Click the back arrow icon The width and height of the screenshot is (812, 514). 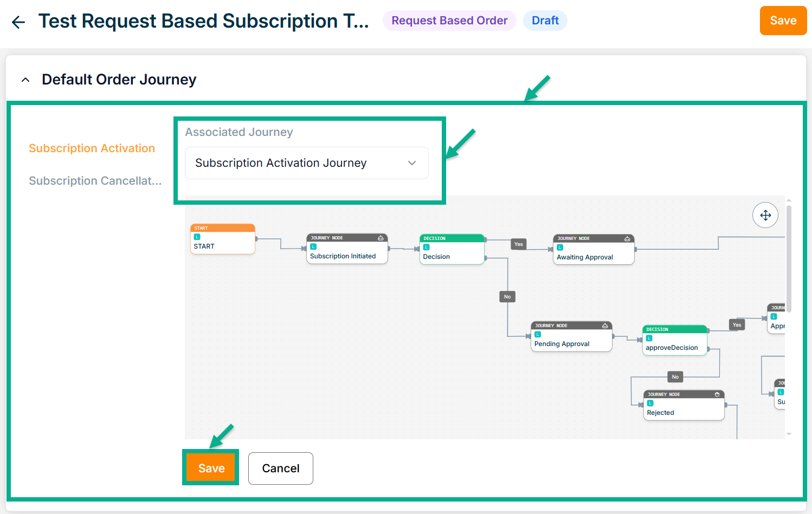tap(18, 22)
